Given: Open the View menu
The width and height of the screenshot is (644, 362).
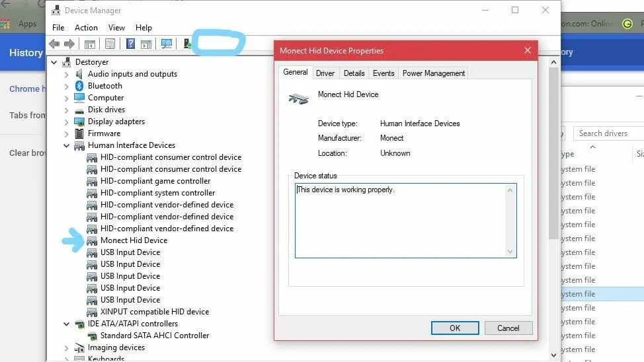Looking at the screenshot, I should (x=116, y=28).
